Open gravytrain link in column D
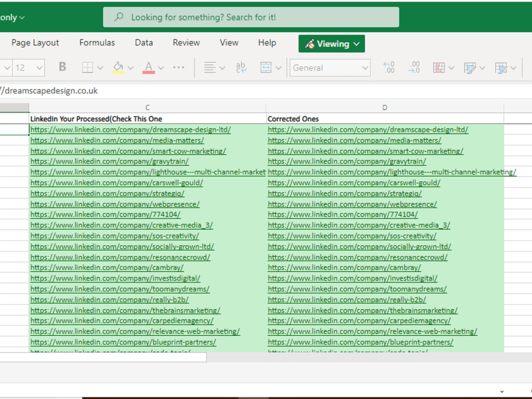The image size is (532, 399). point(347,162)
